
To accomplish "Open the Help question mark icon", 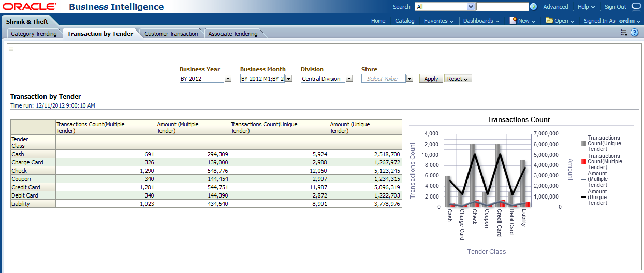I will (x=634, y=33).
